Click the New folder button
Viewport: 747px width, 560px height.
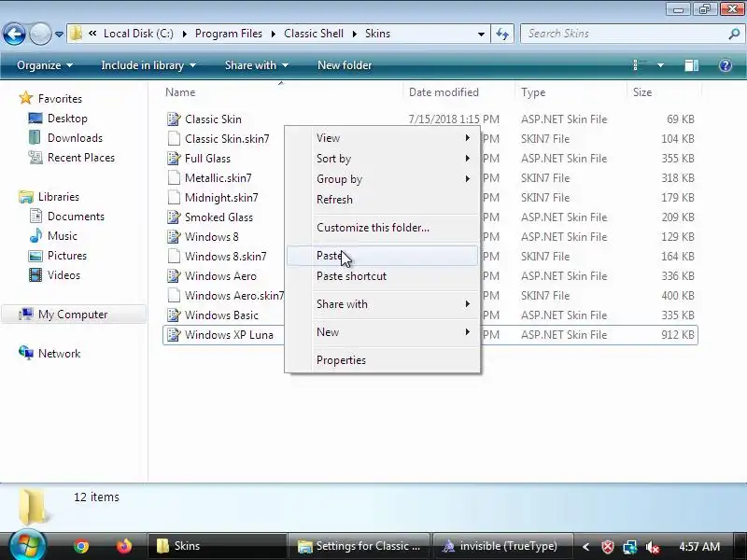click(345, 65)
